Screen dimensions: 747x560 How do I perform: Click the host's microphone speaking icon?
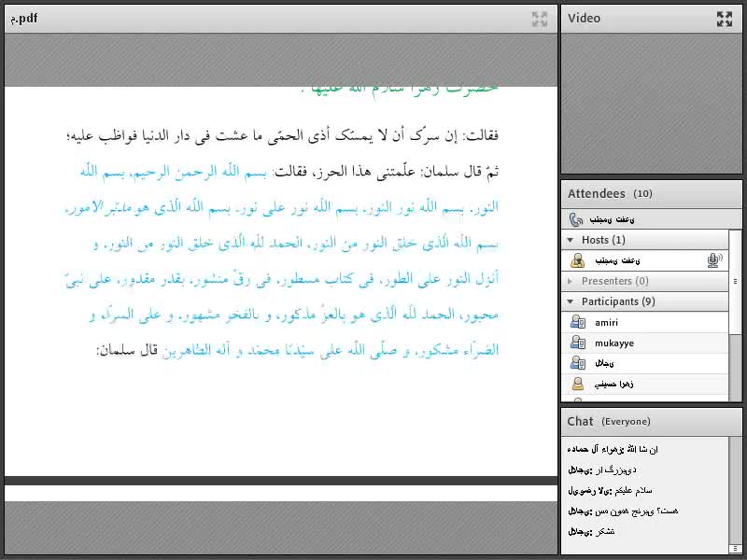click(715, 260)
